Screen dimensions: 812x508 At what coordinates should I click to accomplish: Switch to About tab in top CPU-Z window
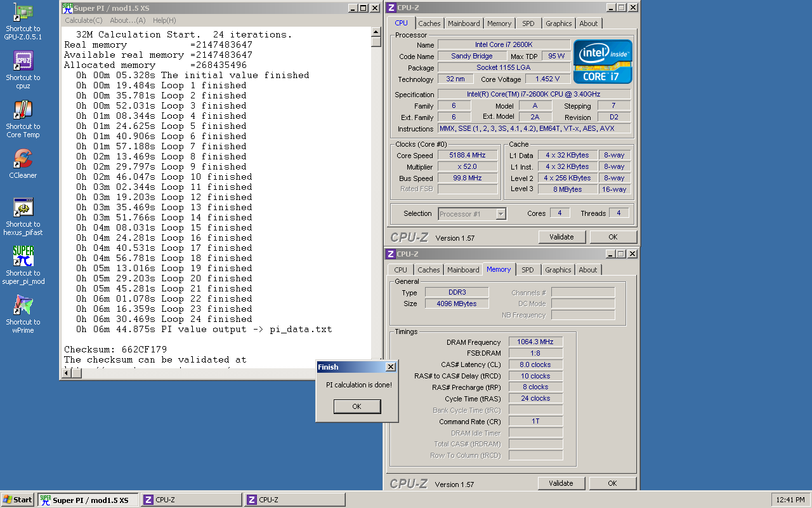[589, 23]
